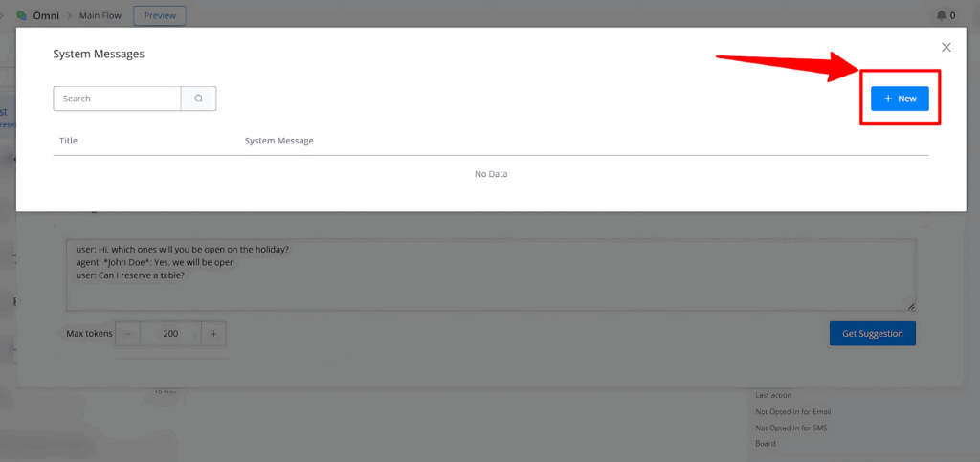The width and height of the screenshot is (980, 462).
Task: Click the New system message button
Action: pos(900,99)
